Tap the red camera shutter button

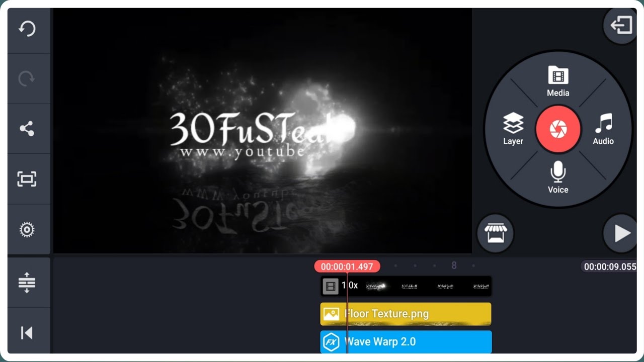558,129
